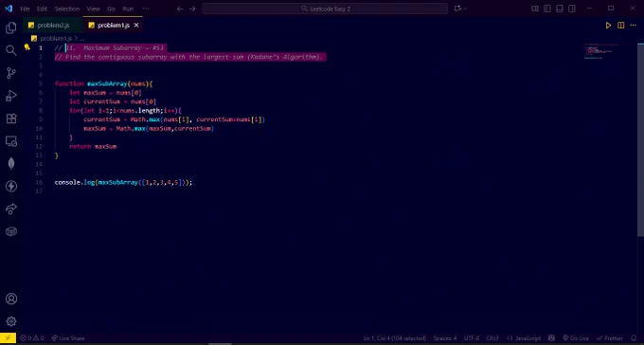Go back with the left arrow
The height and width of the screenshot is (345, 644).
point(180,9)
